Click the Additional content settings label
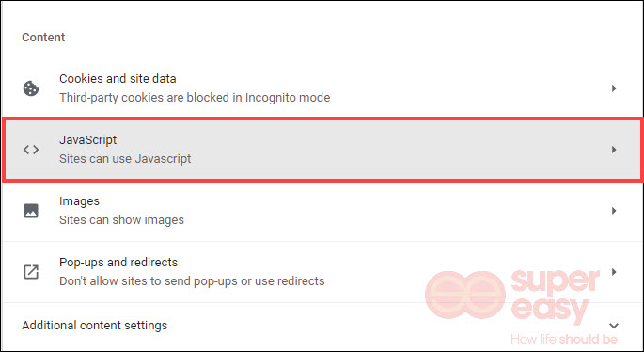644x352 pixels. click(x=94, y=326)
